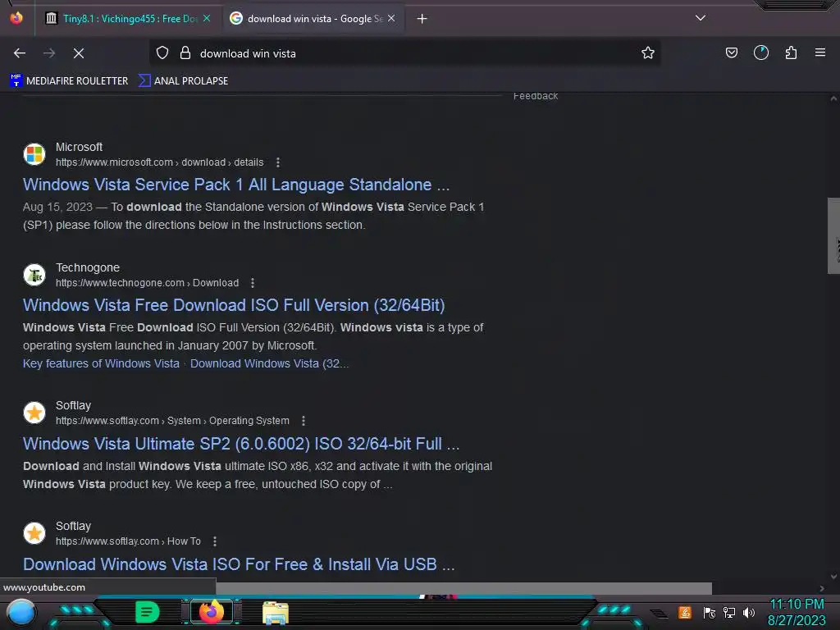Image resolution: width=840 pixels, height=630 pixels.
Task: Click the address bar search text
Action: pyautogui.click(x=248, y=53)
